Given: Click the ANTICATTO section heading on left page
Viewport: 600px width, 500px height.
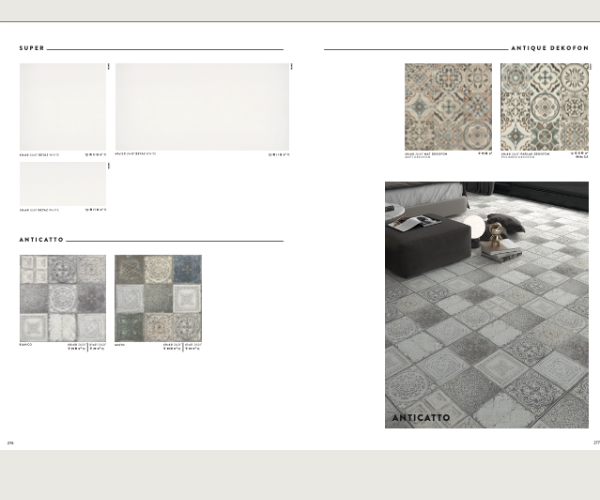Looking at the screenshot, I should point(41,240).
